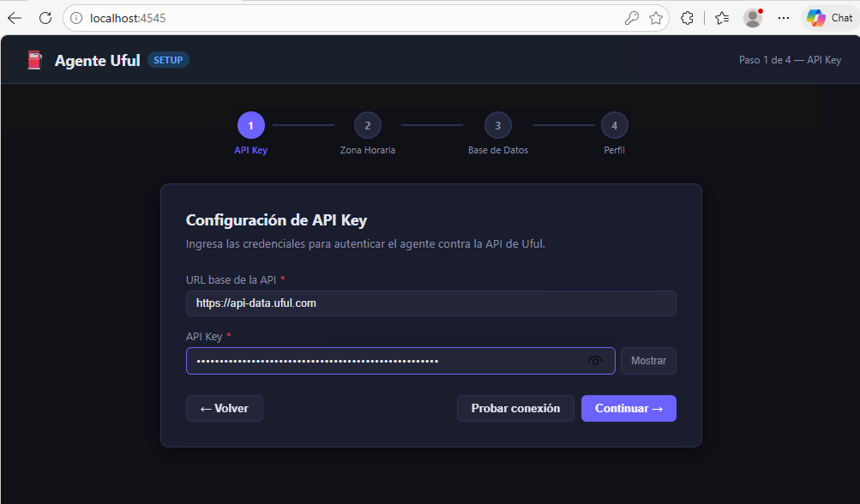The height and width of the screenshot is (504, 860).
Task: Click the SETUP badge next to Agente Uful
Action: point(168,59)
